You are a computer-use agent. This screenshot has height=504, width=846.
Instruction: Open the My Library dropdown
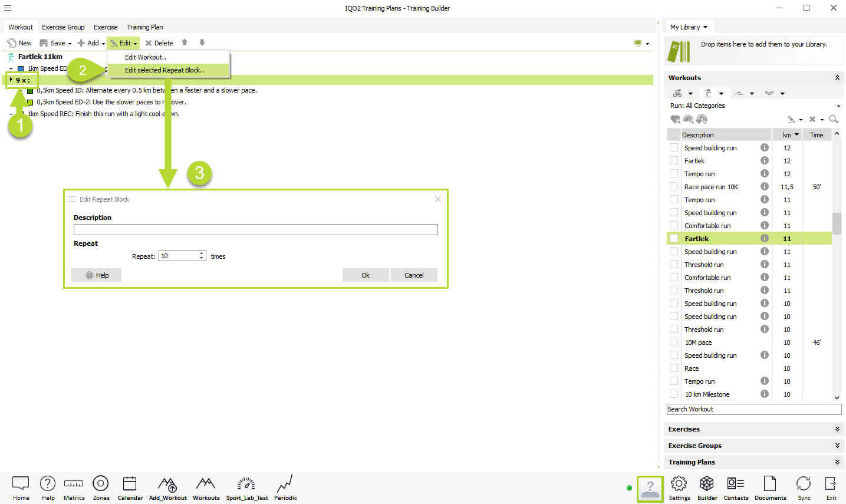click(x=689, y=27)
